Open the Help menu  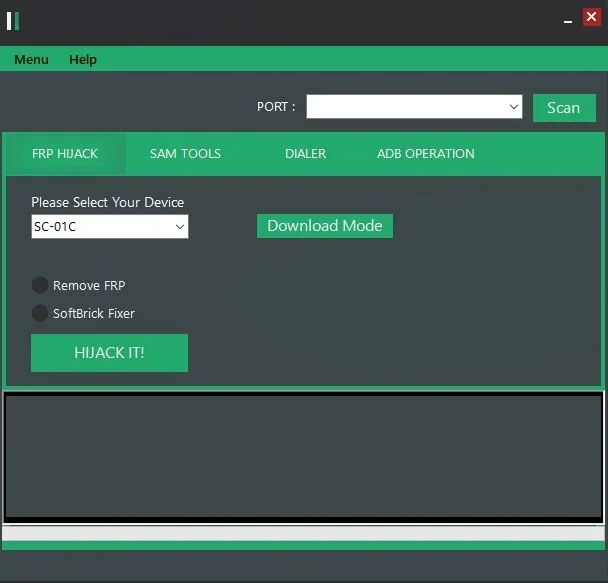83,59
